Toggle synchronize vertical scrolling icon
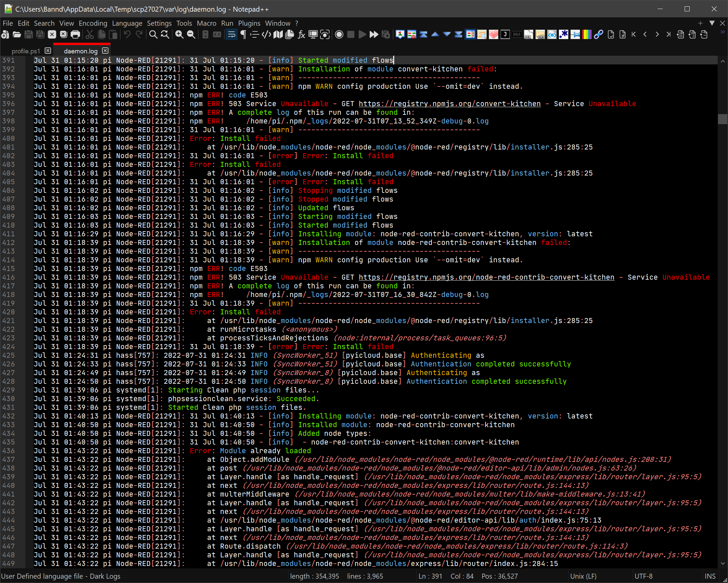Image resolution: width=728 pixels, height=583 pixels. point(205,34)
